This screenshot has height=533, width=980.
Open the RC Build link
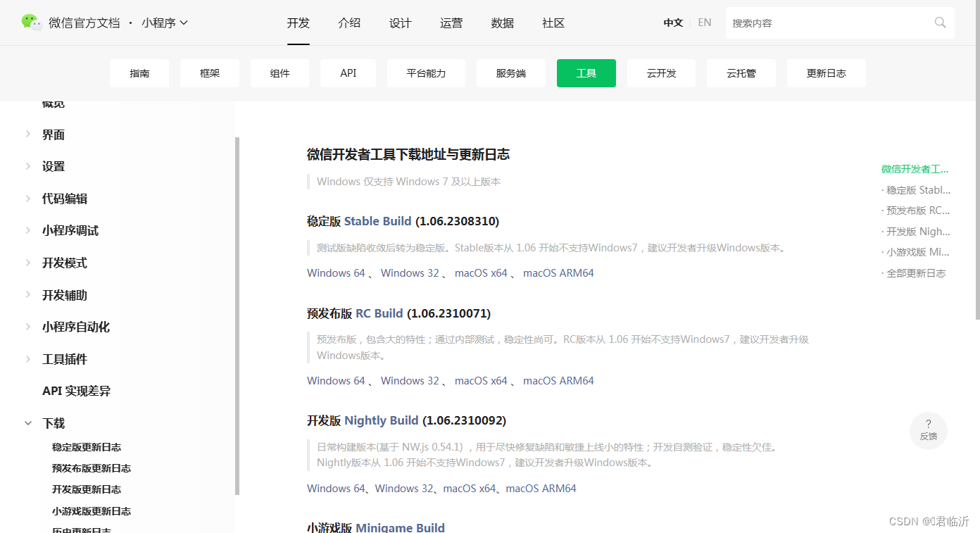pos(379,313)
